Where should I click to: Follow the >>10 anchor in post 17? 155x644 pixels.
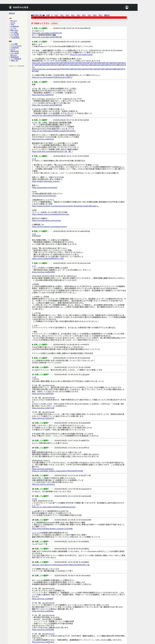[34, 499]
